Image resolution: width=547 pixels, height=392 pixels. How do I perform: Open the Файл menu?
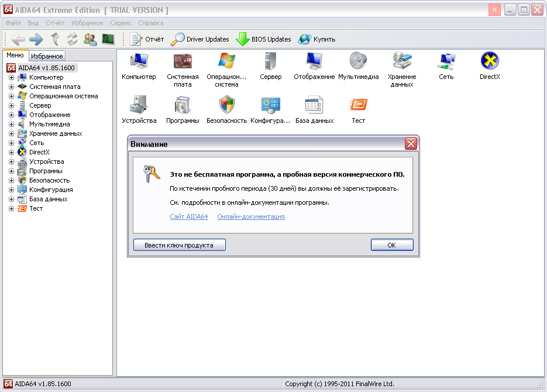[13, 23]
